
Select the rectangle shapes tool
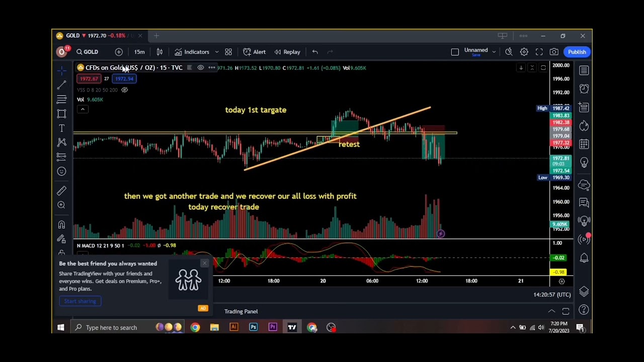(61, 114)
